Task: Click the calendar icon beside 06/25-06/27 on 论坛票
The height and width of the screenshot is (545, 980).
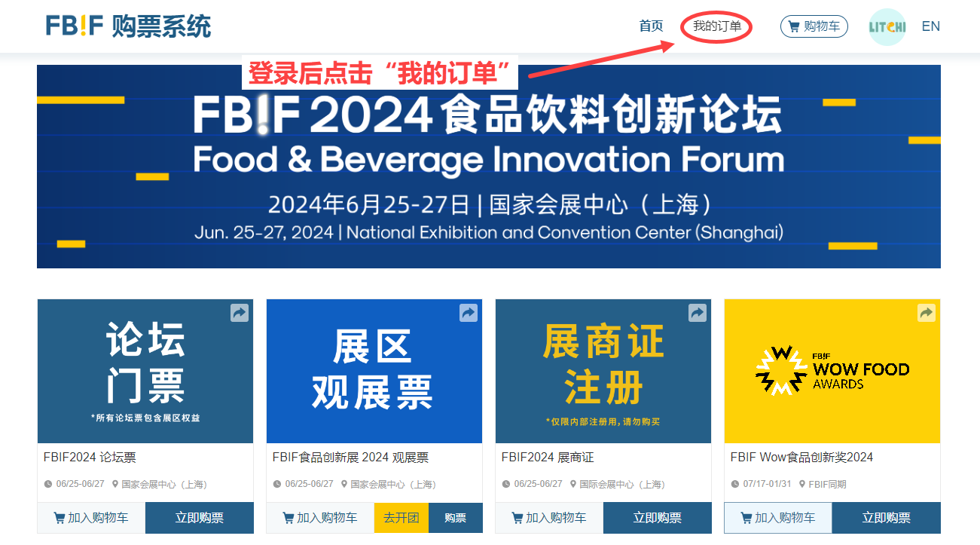Action: click(48, 485)
